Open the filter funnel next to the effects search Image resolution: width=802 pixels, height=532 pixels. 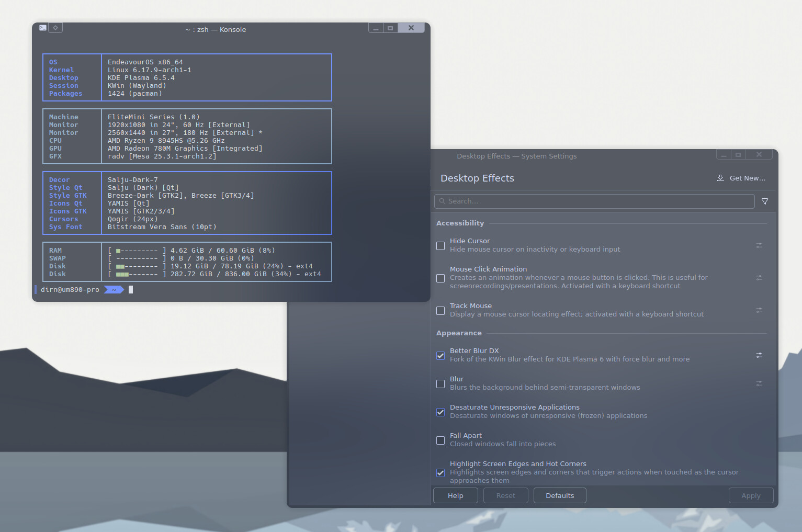click(765, 201)
